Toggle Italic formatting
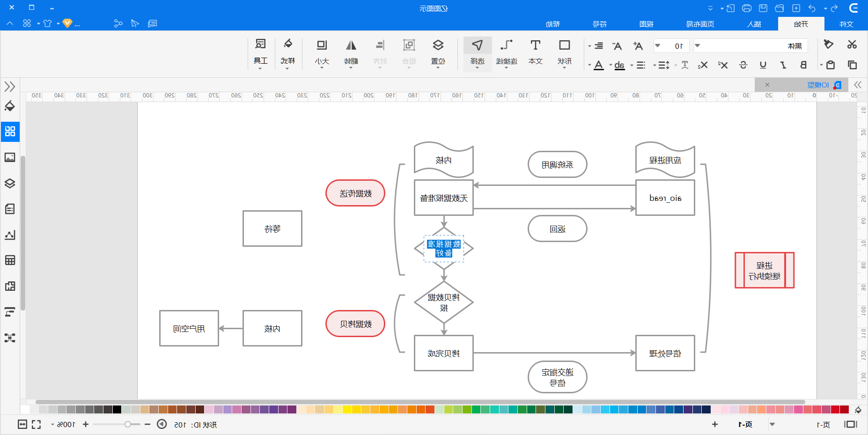This screenshot has height=435, width=868. (783, 65)
